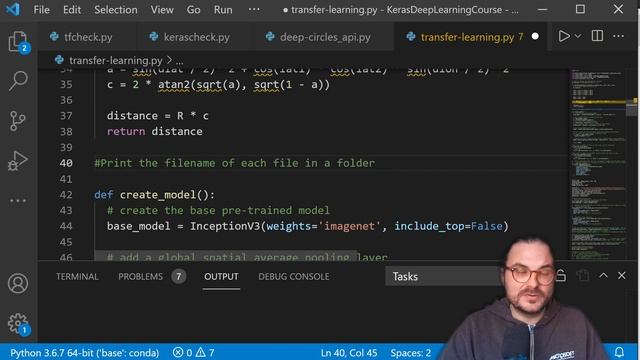The width and height of the screenshot is (640, 360).
Task: Click line number 42 in gutter
Action: pyautogui.click(x=66, y=195)
